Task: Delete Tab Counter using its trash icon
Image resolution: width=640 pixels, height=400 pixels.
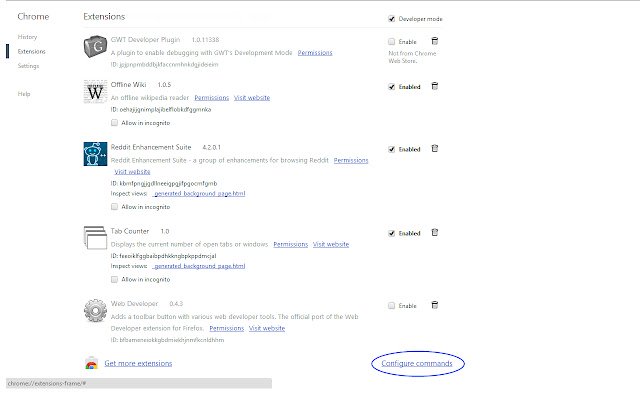Action: click(435, 233)
